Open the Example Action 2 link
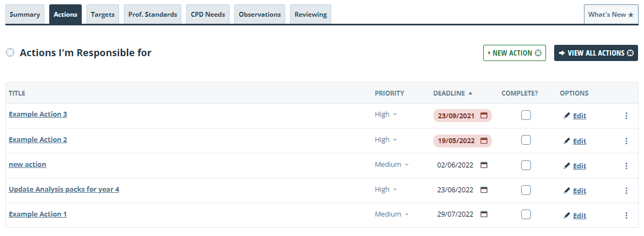This screenshot has height=236, width=644. [x=38, y=140]
